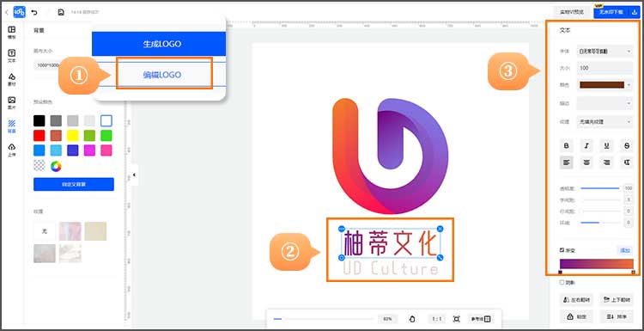Image resolution: width=644 pixels, height=331 pixels.
Task: Toggle the guide lines button in bottom bar
Action: (482, 319)
